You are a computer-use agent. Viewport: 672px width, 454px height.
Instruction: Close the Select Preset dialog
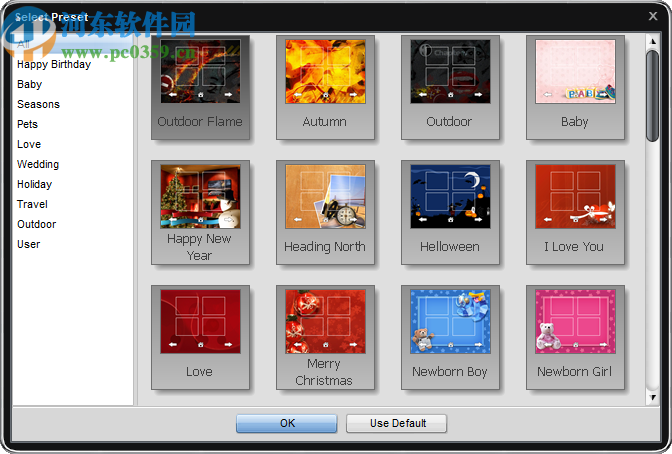(x=653, y=16)
